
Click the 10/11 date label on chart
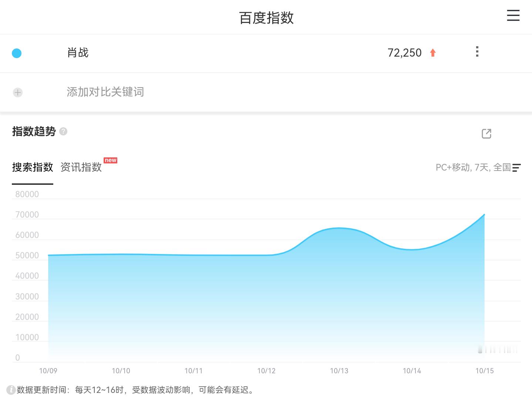tap(193, 371)
